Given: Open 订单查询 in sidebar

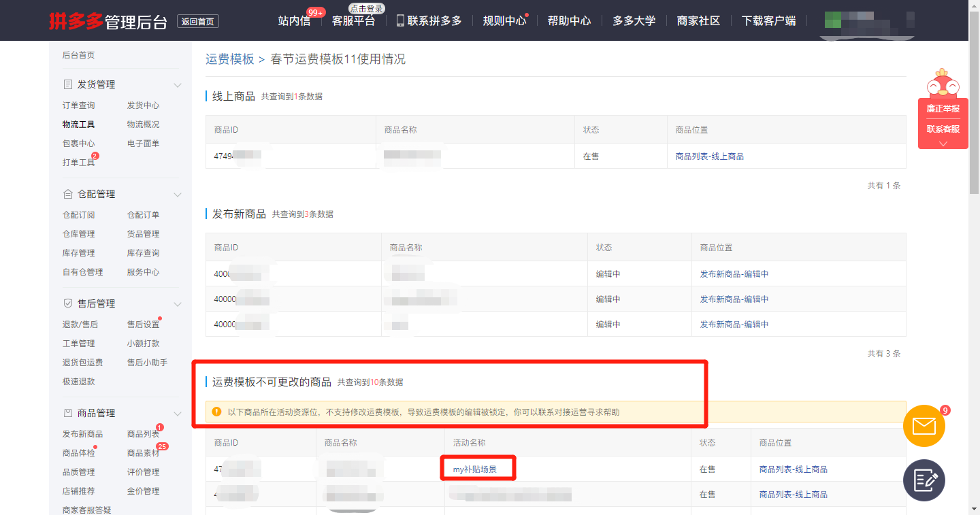Looking at the screenshot, I should click(79, 105).
